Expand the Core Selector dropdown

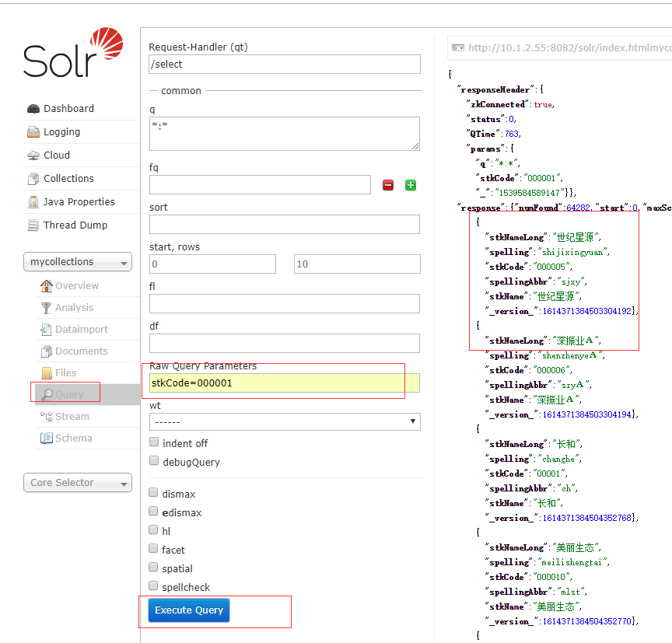(78, 483)
